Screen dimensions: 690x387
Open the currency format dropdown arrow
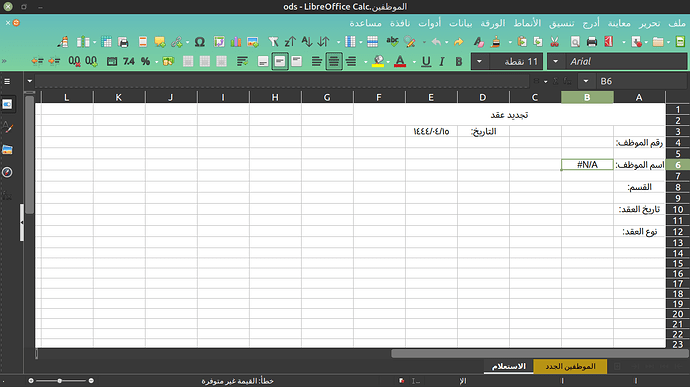coord(157,62)
